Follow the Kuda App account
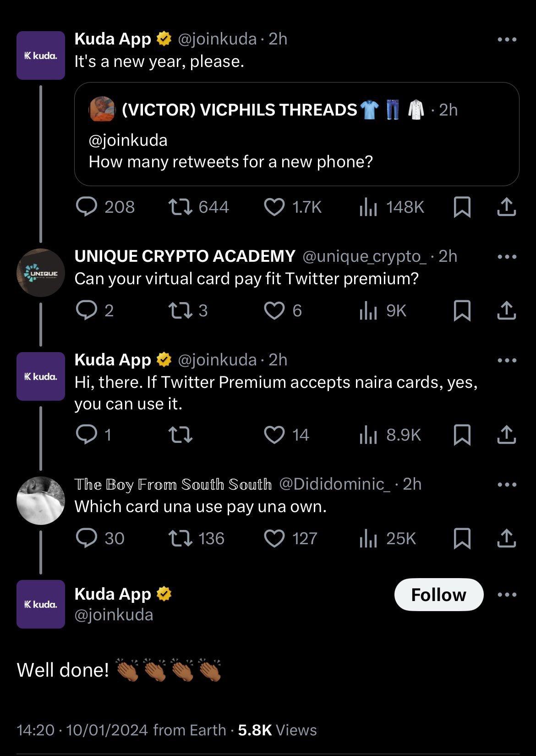The image size is (536, 756). tap(438, 595)
